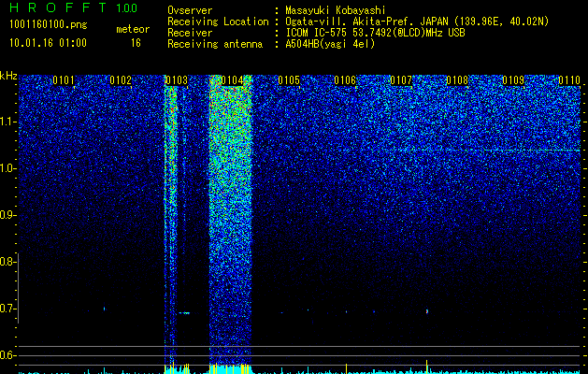The width and height of the screenshot is (588, 374).
Task: Click the 0105 time marker
Action: pyautogui.click(x=289, y=80)
